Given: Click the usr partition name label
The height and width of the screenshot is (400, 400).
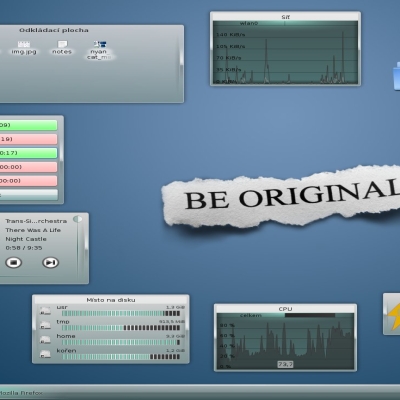Looking at the screenshot, I should [x=62, y=307].
